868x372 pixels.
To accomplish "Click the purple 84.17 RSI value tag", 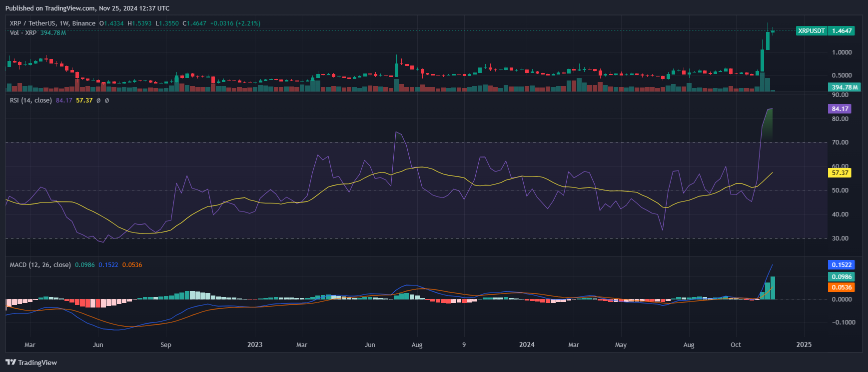I will tap(840, 109).
